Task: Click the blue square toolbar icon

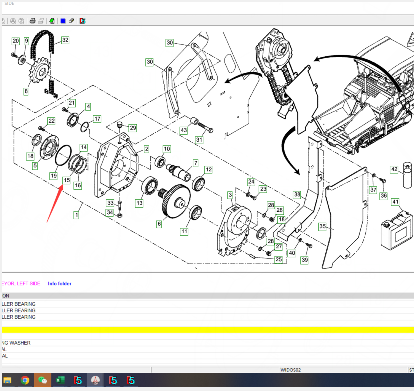Action: 63,21
